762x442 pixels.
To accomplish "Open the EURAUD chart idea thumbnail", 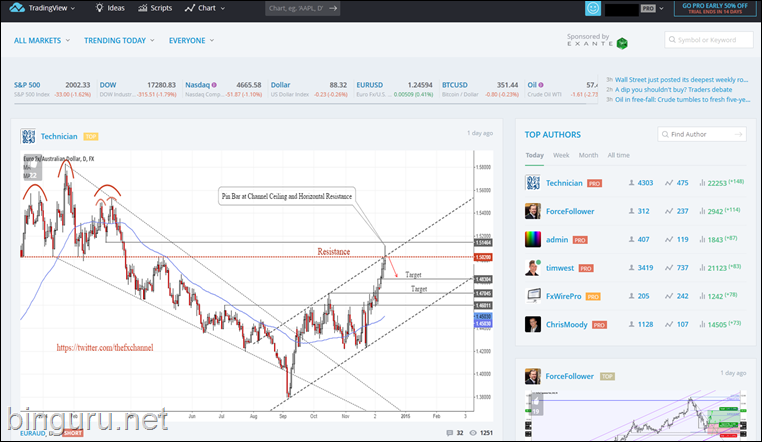I will (x=257, y=286).
